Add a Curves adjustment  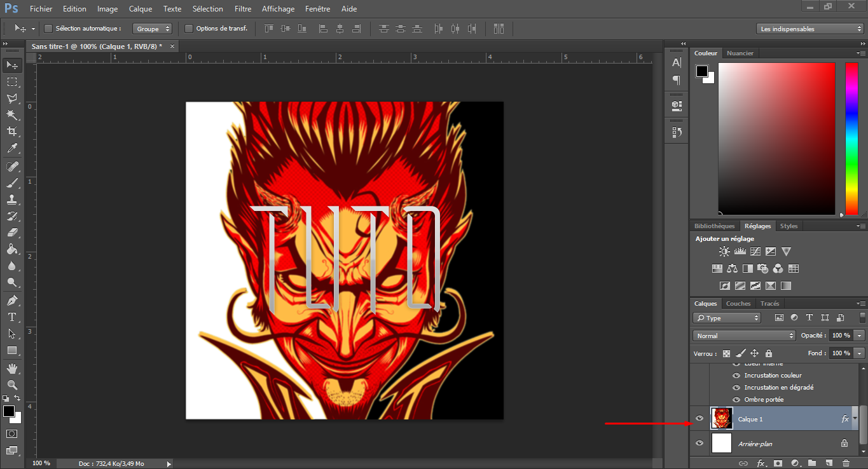(755, 252)
